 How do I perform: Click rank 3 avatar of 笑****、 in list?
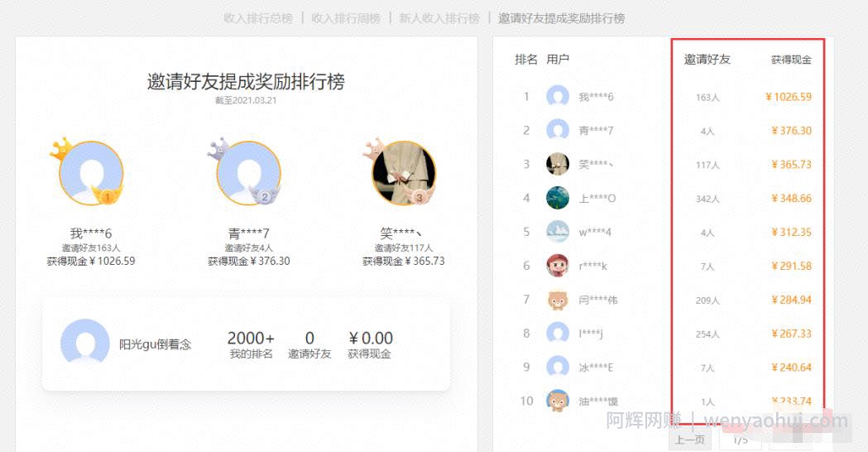pos(558,164)
